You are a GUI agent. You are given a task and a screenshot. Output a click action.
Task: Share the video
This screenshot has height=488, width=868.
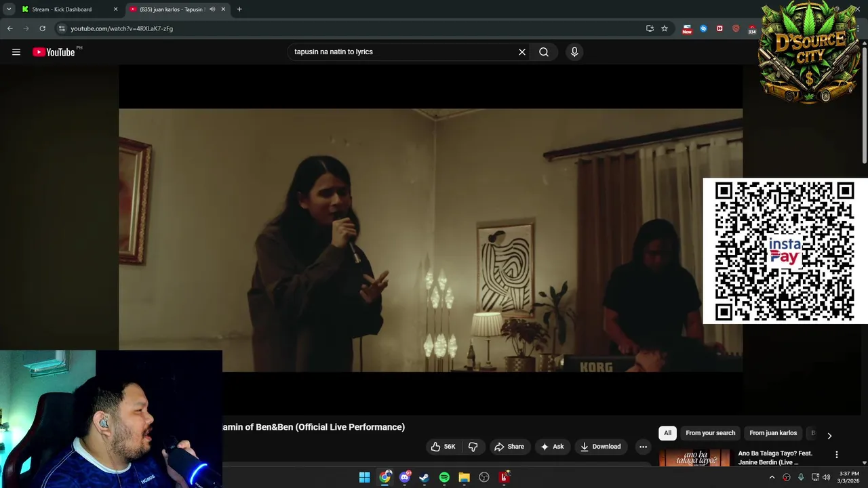(x=509, y=447)
